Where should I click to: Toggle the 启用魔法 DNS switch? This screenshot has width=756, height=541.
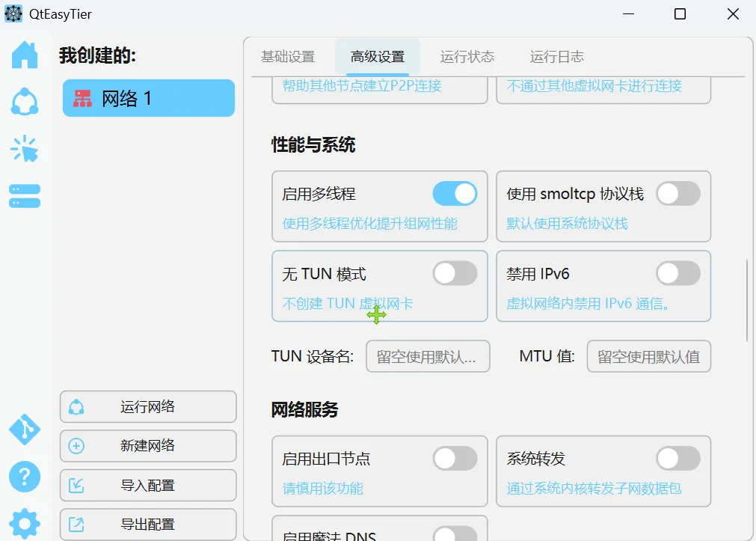455,534
